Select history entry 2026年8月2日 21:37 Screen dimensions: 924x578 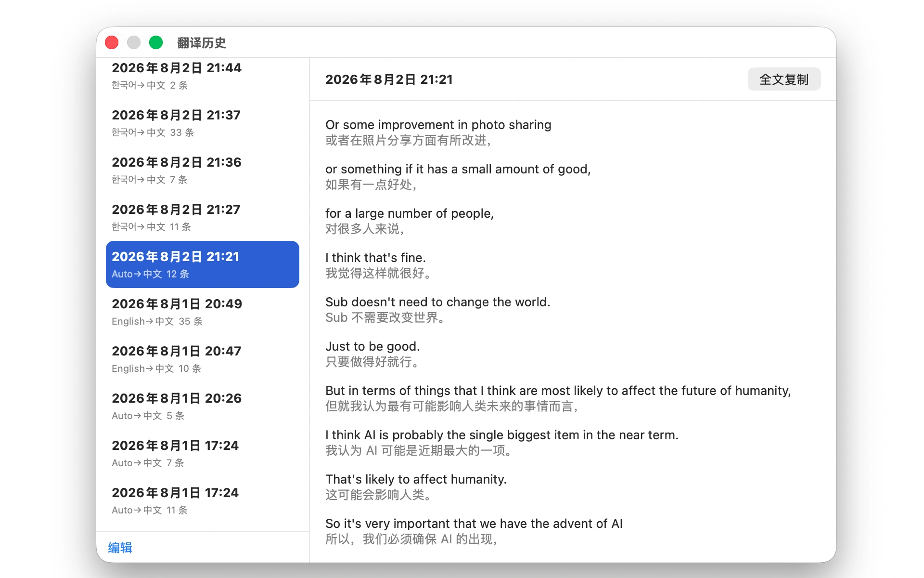click(203, 123)
